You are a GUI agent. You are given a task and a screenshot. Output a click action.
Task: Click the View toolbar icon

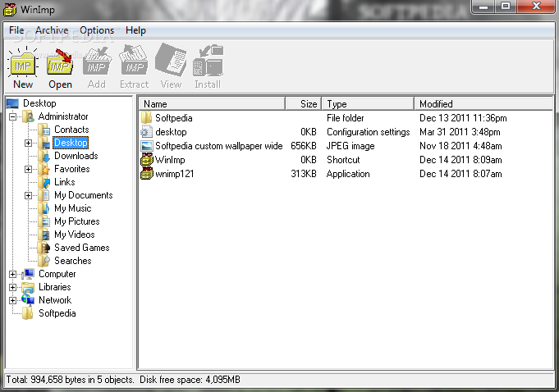tap(171, 60)
